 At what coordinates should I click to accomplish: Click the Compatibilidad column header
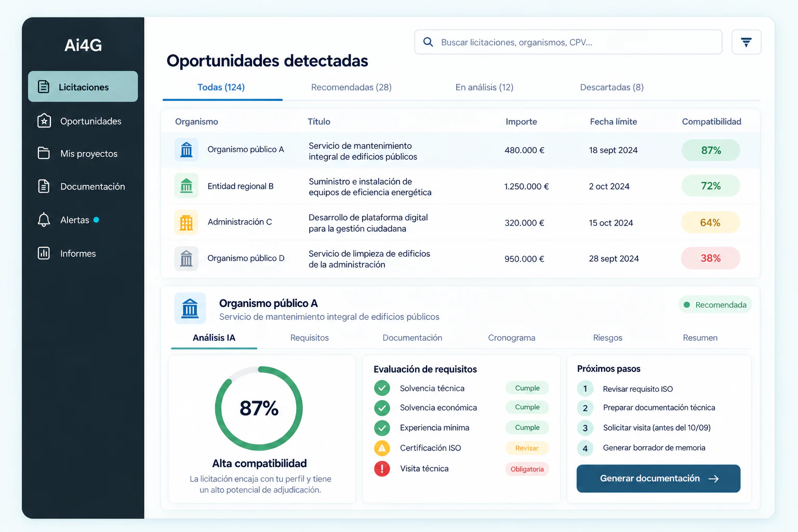point(711,122)
